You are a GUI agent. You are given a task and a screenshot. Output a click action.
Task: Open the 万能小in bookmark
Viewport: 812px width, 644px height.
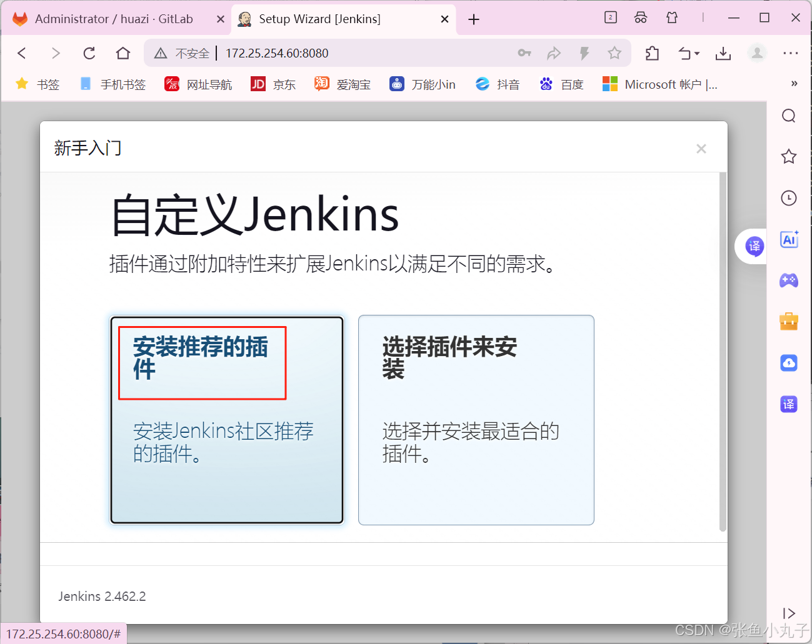[423, 84]
